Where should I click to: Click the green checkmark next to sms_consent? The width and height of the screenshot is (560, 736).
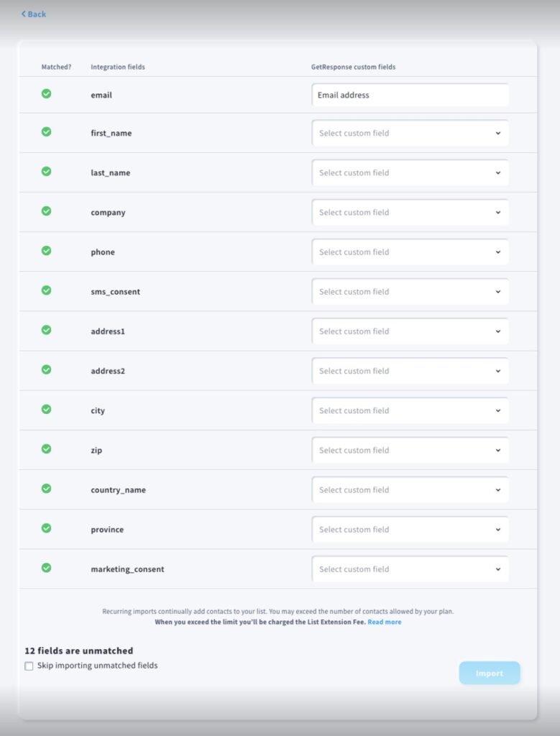[x=46, y=290]
